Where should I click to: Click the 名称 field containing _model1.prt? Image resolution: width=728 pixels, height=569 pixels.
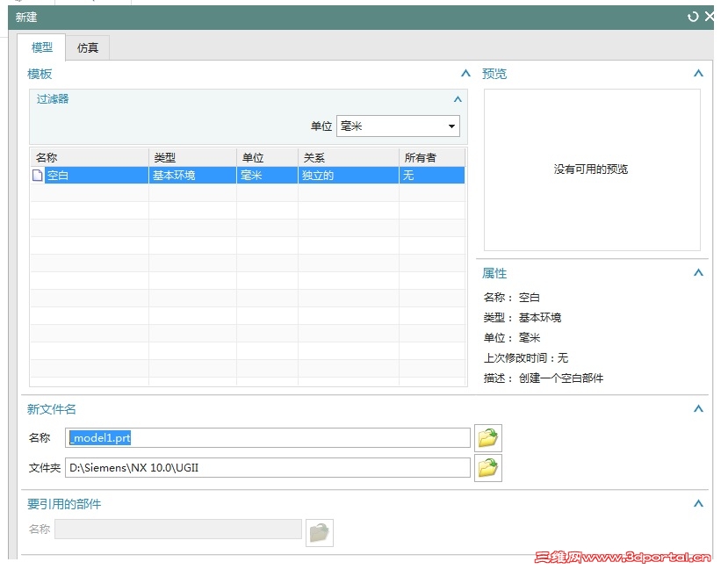pyautogui.click(x=268, y=437)
